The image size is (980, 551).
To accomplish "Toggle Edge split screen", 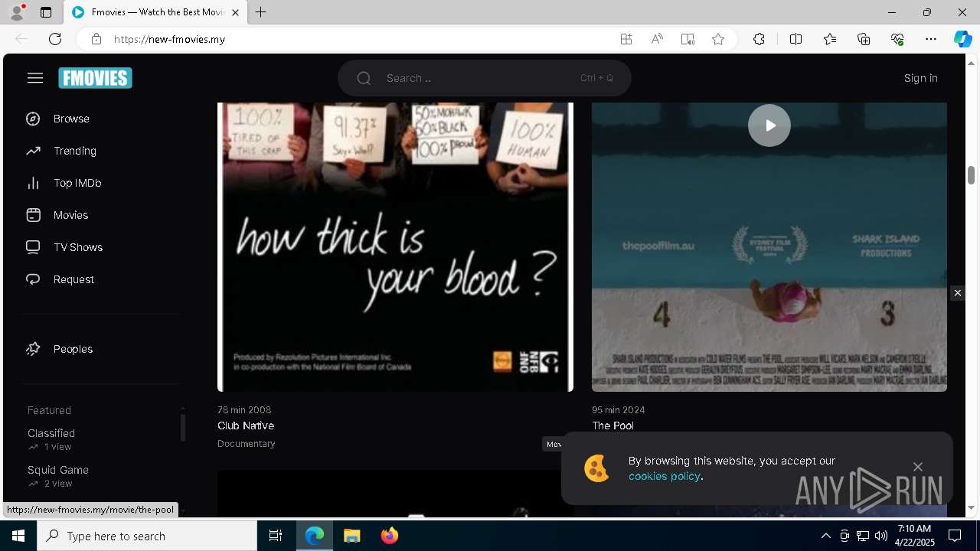I will tap(795, 39).
